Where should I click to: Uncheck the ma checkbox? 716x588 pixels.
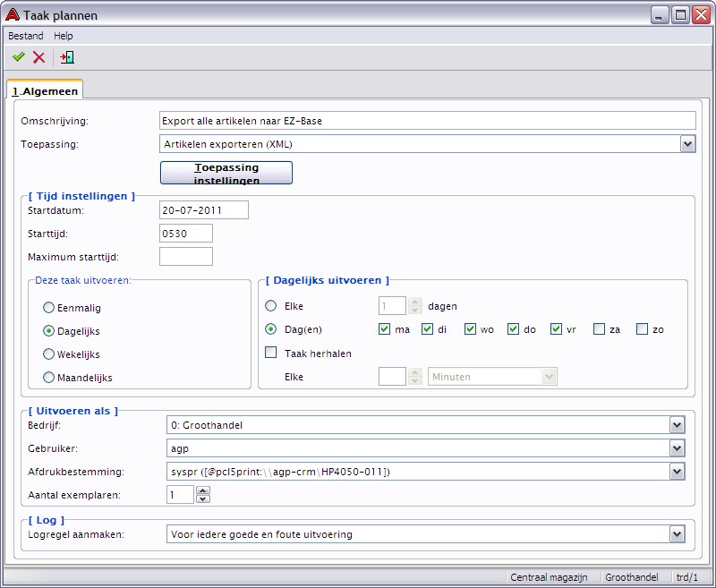click(385, 329)
